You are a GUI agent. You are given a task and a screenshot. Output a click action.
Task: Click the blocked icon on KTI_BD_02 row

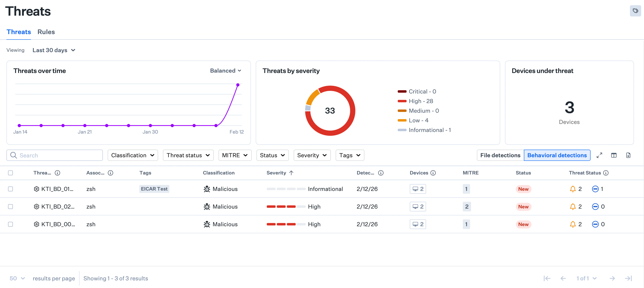tap(596, 206)
